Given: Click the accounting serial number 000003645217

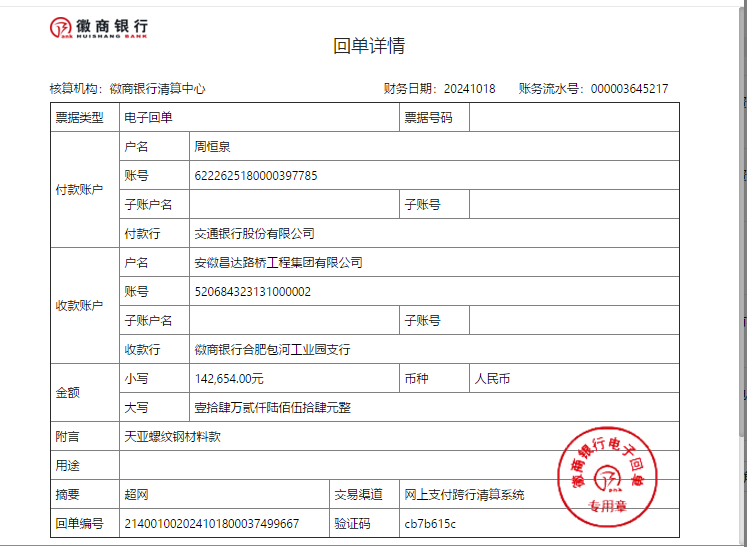Looking at the screenshot, I should pyautogui.click(x=629, y=89).
